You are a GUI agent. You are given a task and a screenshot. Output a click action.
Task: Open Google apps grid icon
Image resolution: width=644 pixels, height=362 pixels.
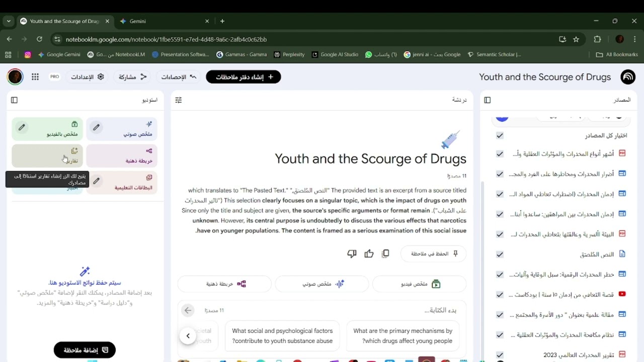(35, 77)
